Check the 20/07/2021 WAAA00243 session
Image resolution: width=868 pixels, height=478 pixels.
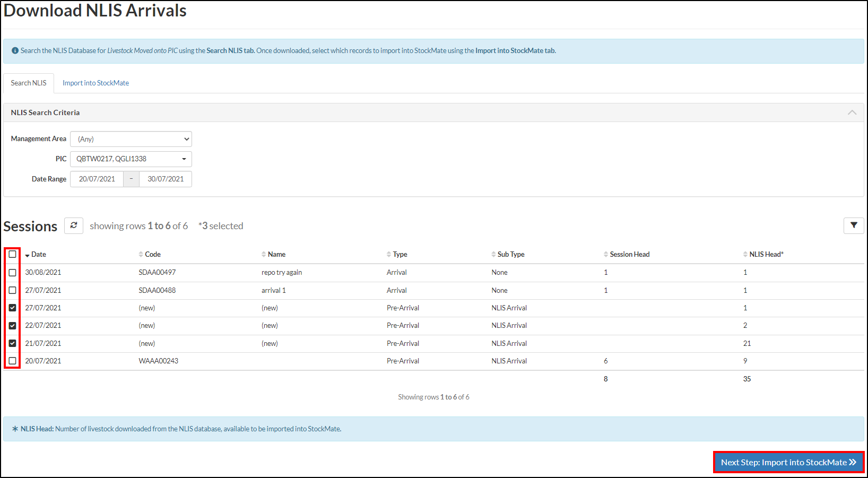click(13, 361)
